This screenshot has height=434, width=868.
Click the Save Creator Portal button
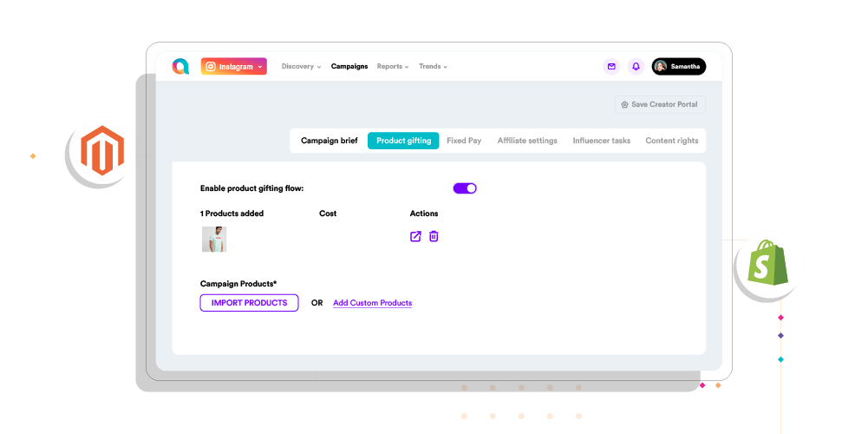[660, 104]
